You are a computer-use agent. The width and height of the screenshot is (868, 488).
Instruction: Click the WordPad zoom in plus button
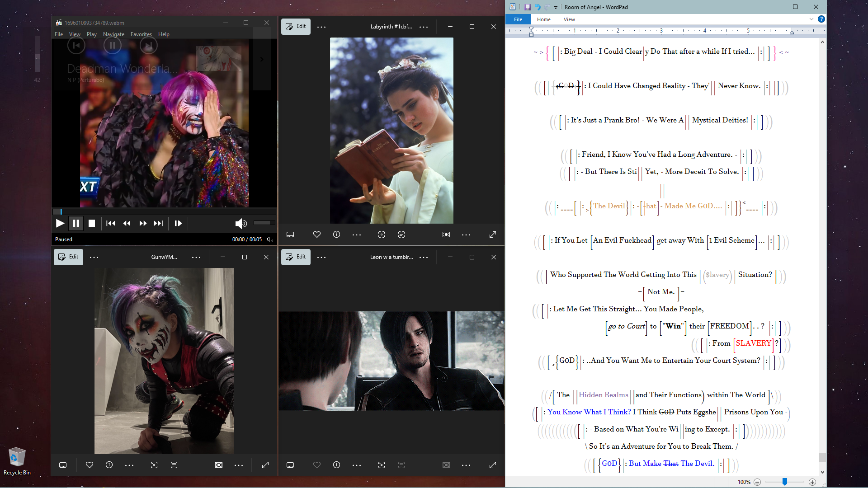point(812,482)
